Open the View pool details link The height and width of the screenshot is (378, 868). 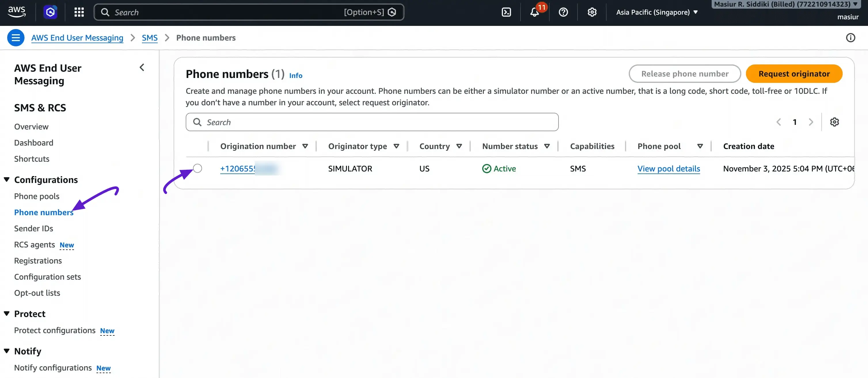tap(668, 169)
